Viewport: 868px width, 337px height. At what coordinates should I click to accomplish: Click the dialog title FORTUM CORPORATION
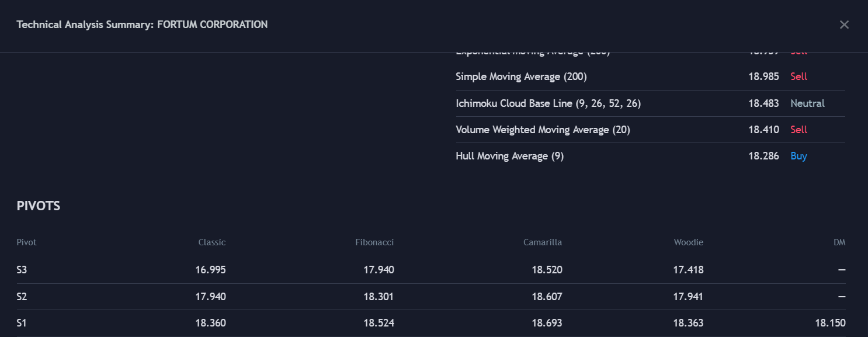(x=212, y=25)
